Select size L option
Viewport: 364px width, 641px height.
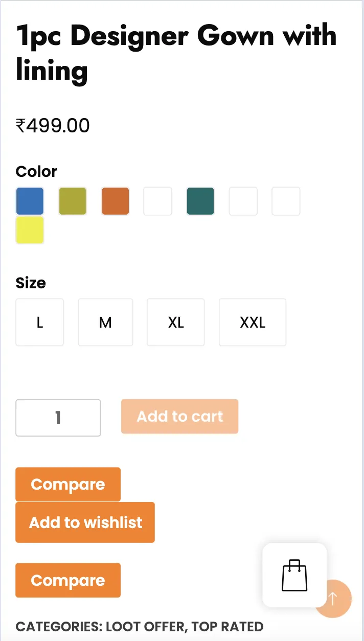pyautogui.click(x=40, y=323)
